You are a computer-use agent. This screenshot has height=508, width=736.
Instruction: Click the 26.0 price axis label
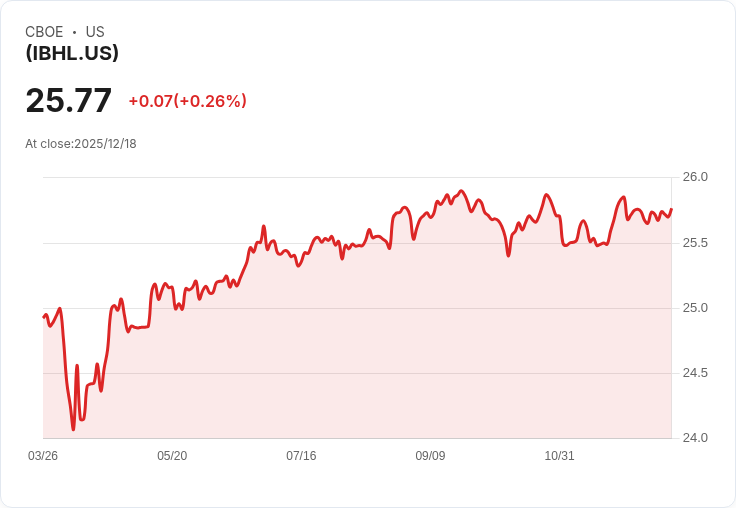[695, 177]
